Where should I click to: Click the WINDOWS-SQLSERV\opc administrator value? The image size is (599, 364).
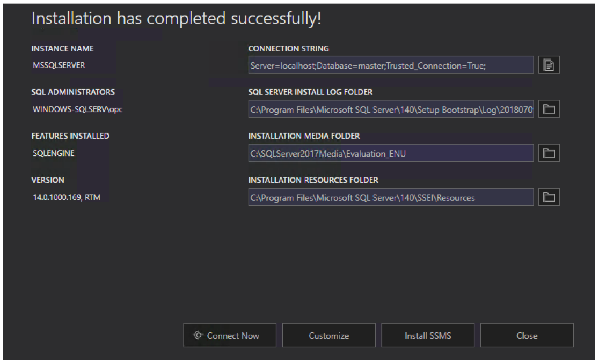pyautogui.click(x=77, y=109)
